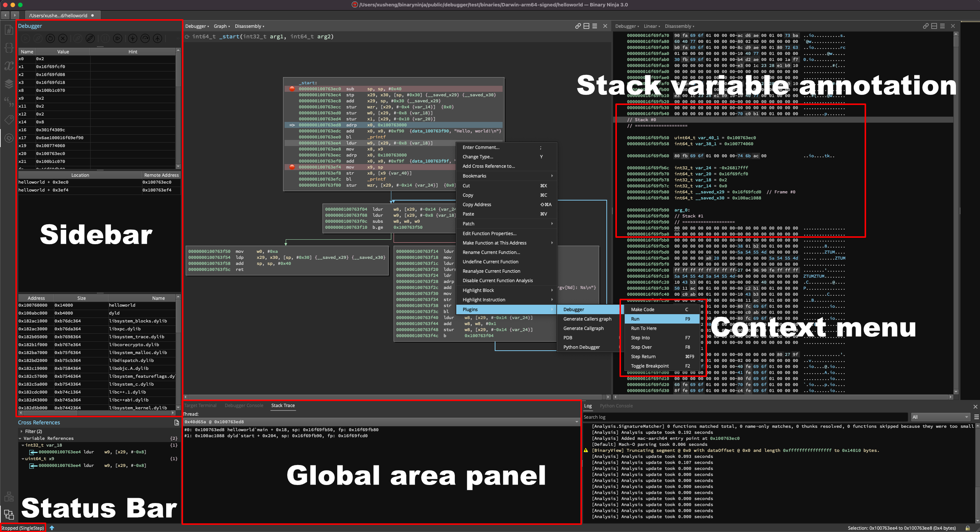Viewport: 980px width, 532px height.
Task: Open the Strings sidebar quotes icon
Action: (9, 102)
